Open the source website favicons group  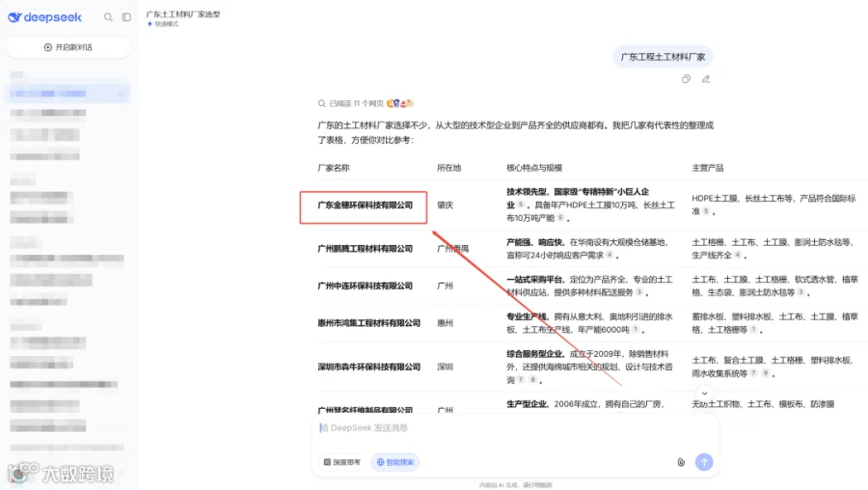tap(400, 103)
